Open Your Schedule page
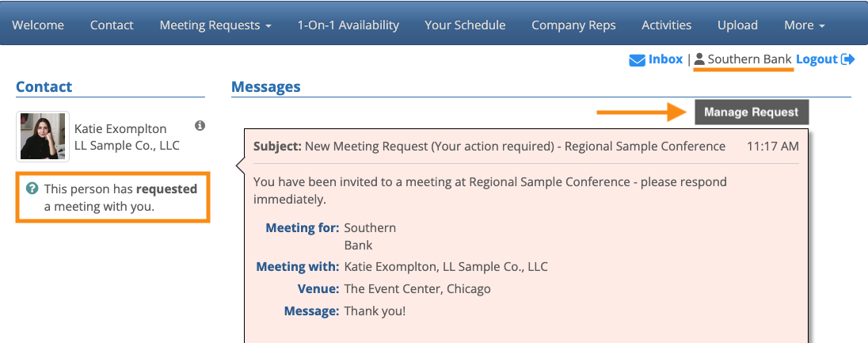This screenshot has height=343, width=868. [465, 25]
